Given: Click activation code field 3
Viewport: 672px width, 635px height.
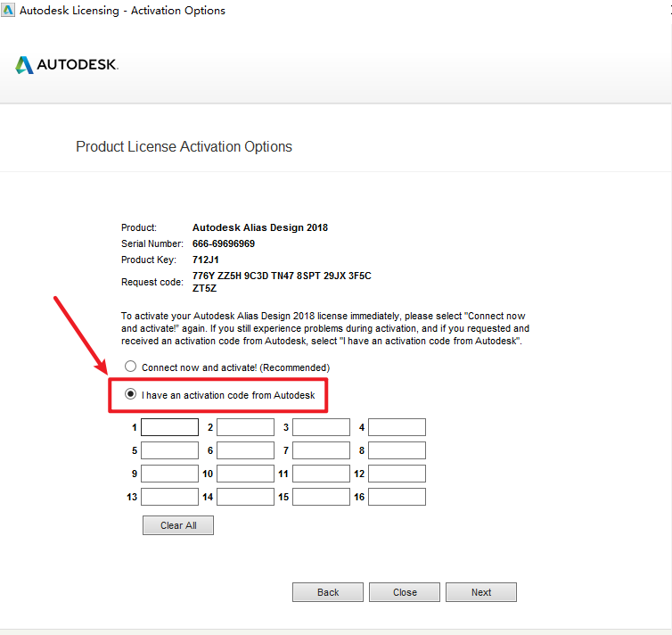Looking at the screenshot, I should 322,427.
